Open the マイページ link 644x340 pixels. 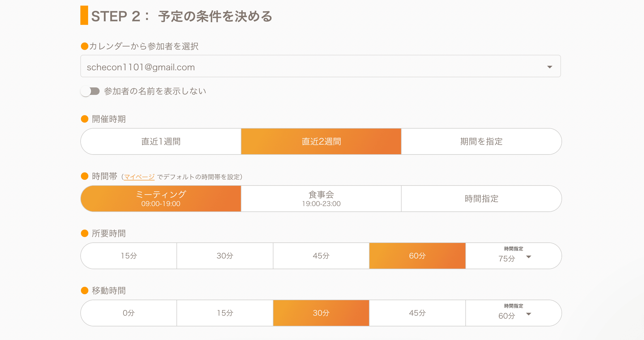coord(139,177)
